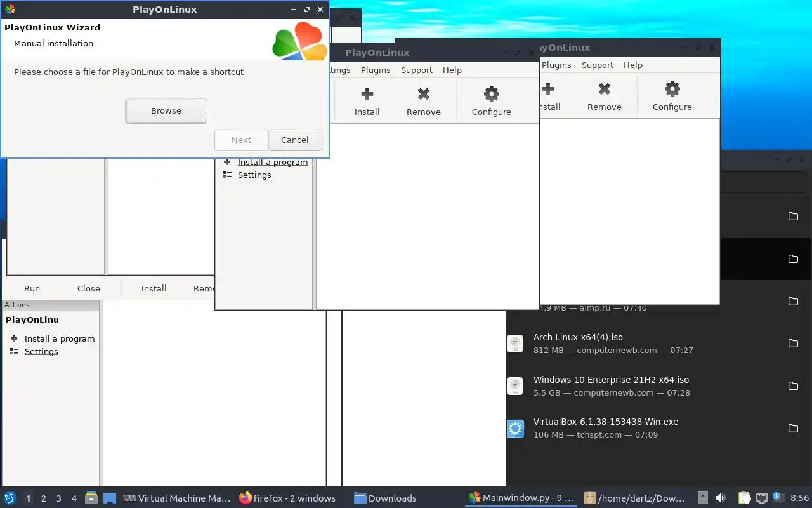Show Windows 10 Enterprise iso in folder

pos(793,386)
